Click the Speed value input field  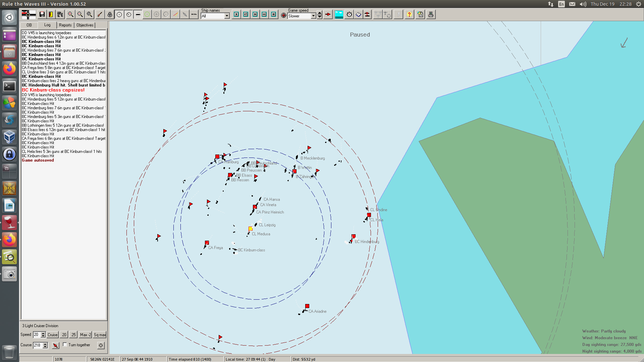(x=37, y=335)
